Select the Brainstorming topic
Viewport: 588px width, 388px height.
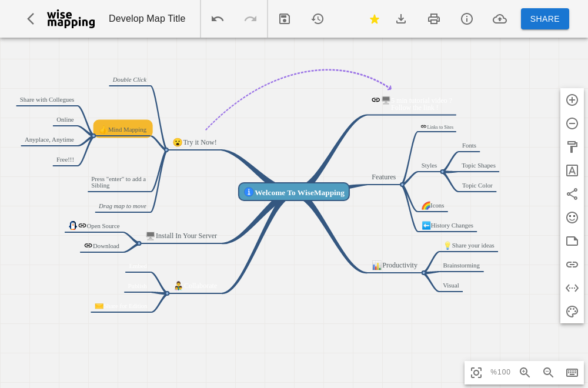[461, 265]
